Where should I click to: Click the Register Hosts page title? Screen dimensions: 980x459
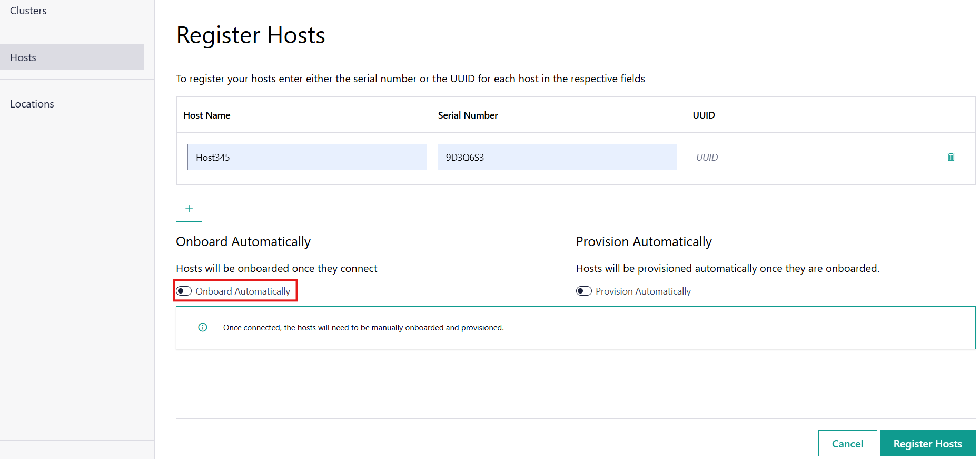(251, 35)
